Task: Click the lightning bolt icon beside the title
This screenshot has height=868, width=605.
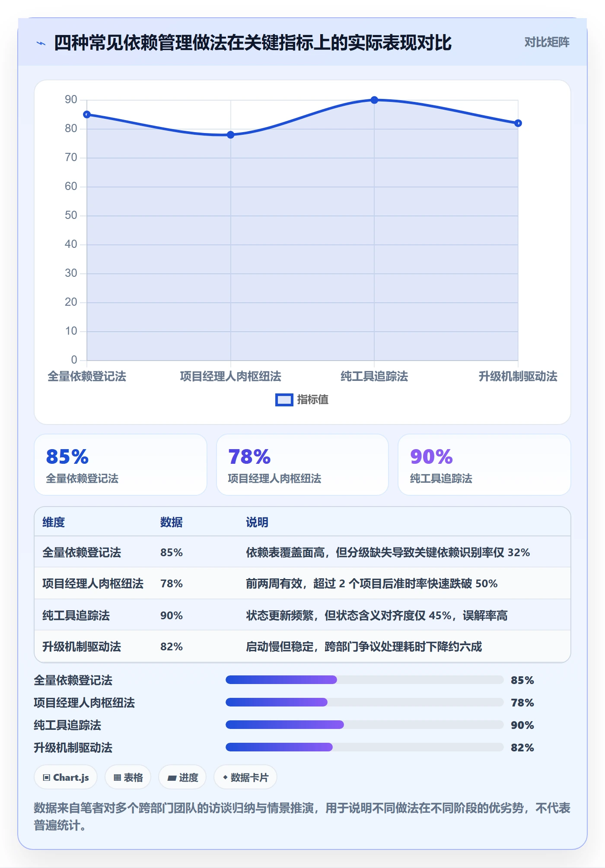Action: click(x=41, y=43)
